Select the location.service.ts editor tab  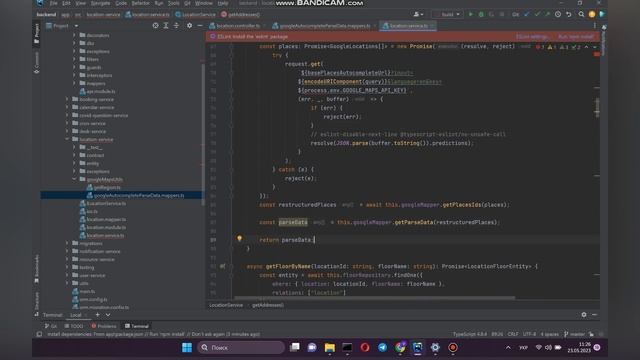[x=408, y=26]
